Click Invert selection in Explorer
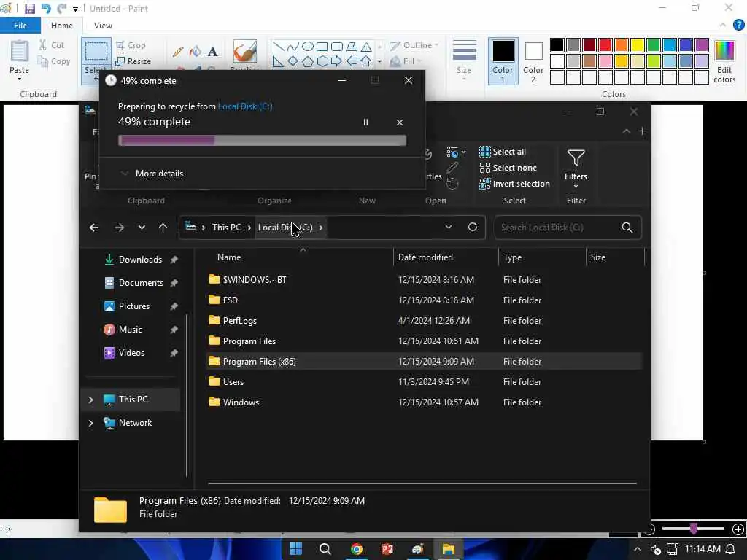Screen dimensions: 747x560 [514, 184]
